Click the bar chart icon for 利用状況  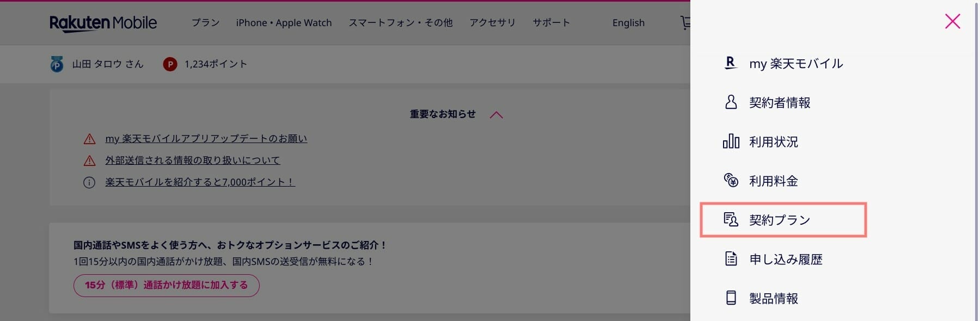point(731,141)
